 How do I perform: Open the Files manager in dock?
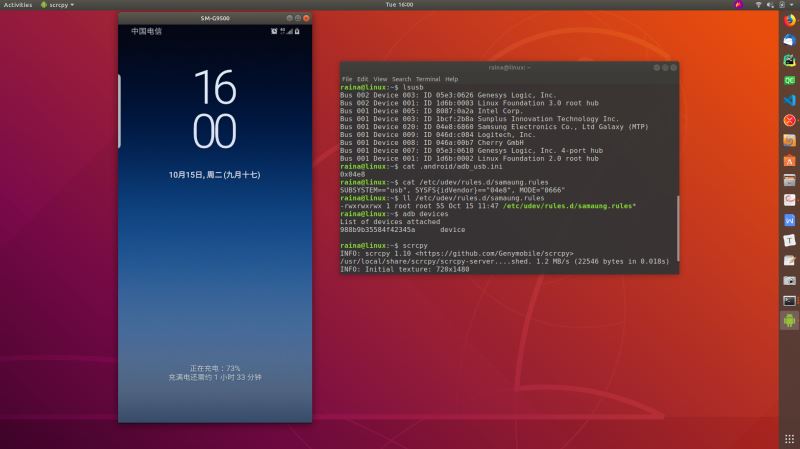pos(789,180)
